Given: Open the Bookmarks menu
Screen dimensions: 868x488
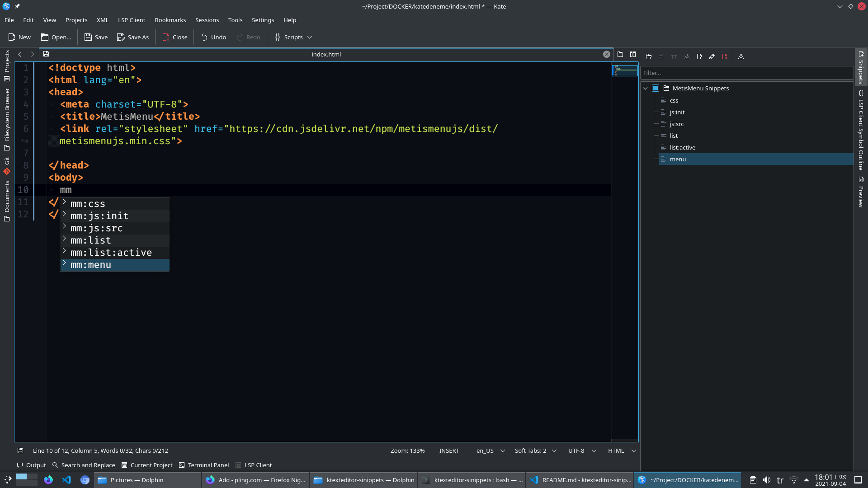Looking at the screenshot, I should pyautogui.click(x=170, y=20).
